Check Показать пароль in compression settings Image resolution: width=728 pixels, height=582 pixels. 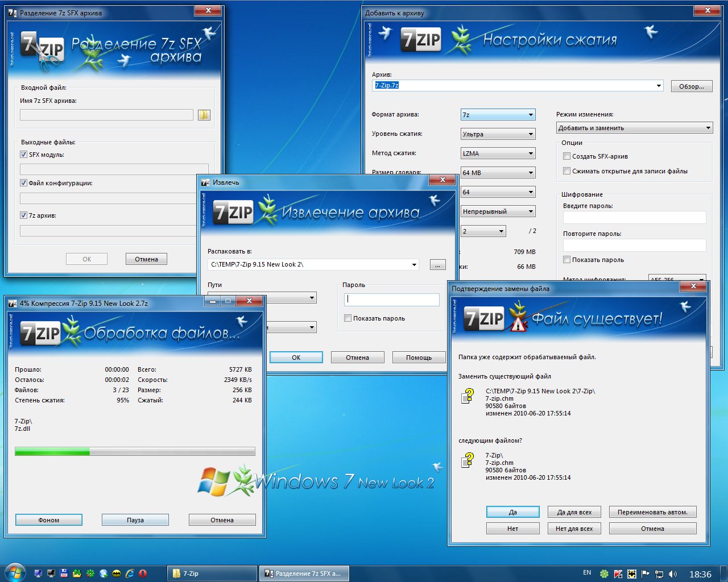(x=566, y=260)
